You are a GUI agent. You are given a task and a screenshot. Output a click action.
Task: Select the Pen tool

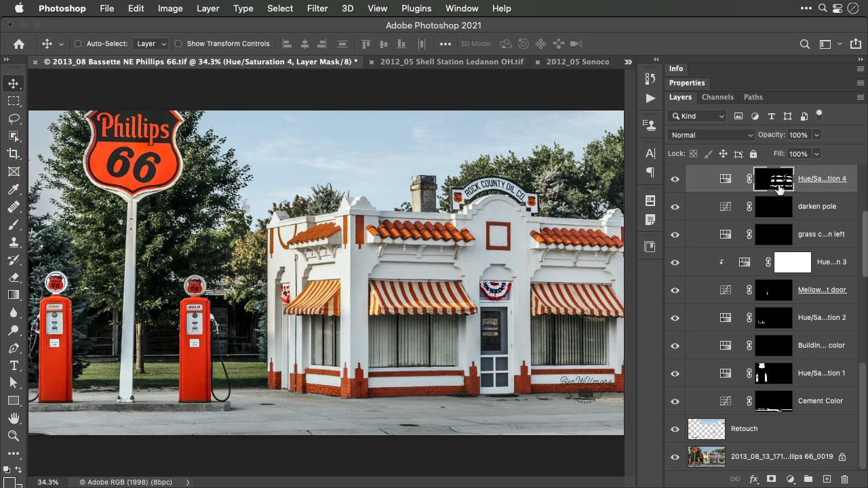tap(14, 348)
